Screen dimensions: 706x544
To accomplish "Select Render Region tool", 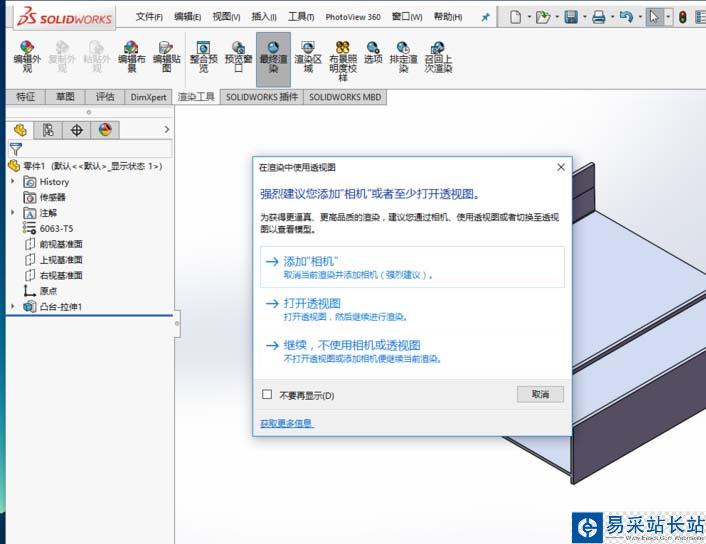I will coord(308,57).
